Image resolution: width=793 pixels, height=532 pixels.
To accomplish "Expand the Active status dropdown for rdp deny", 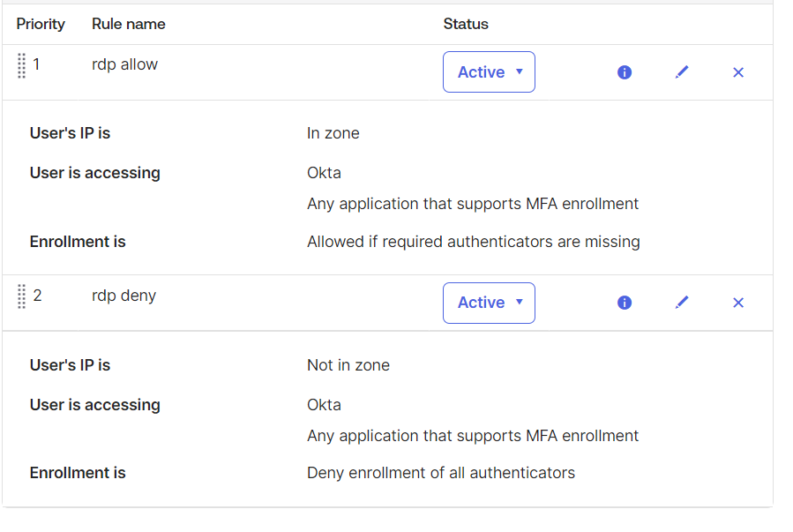I will click(489, 303).
